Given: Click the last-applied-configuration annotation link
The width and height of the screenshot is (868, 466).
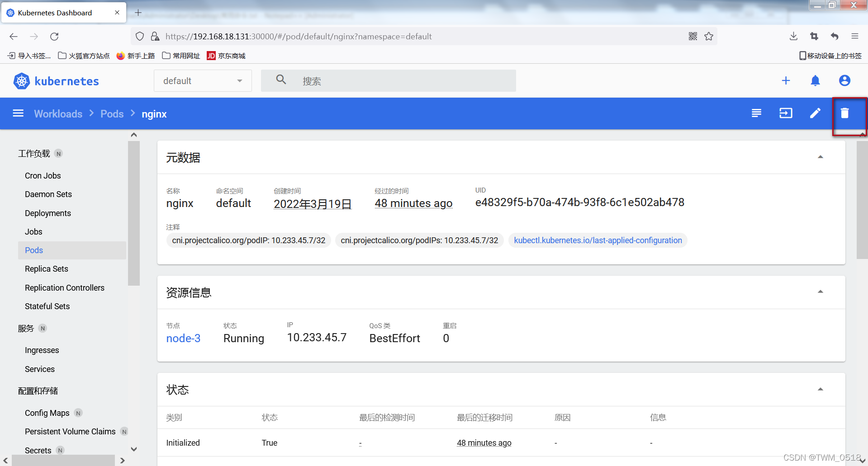Looking at the screenshot, I should [x=598, y=240].
